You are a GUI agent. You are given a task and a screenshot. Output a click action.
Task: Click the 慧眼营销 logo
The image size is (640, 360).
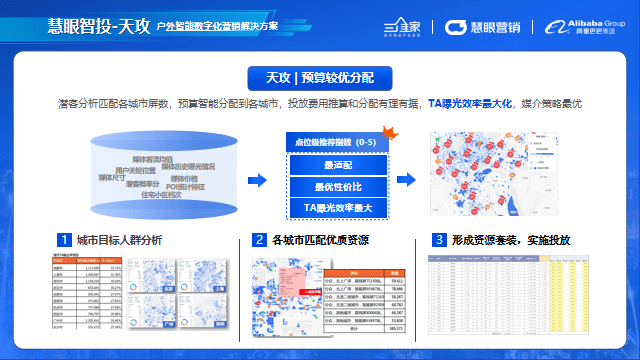[x=482, y=27]
